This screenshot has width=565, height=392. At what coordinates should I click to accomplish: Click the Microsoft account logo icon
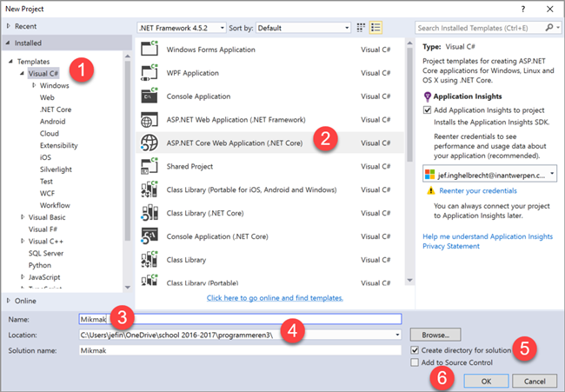coord(430,175)
